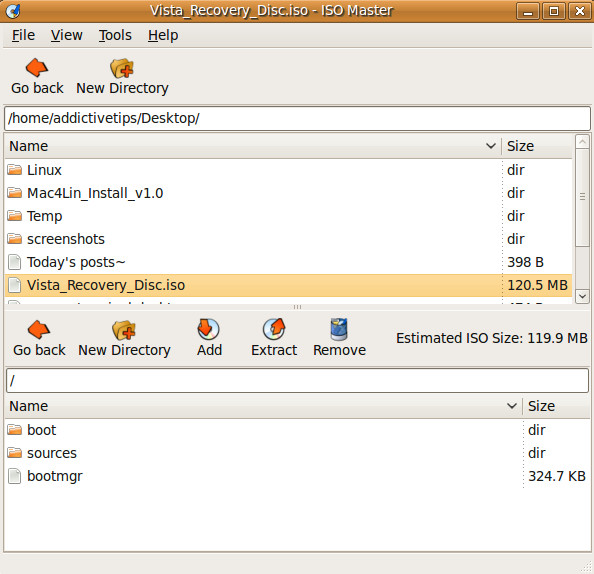Click the Estimated ISO Size label

tap(492, 338)
